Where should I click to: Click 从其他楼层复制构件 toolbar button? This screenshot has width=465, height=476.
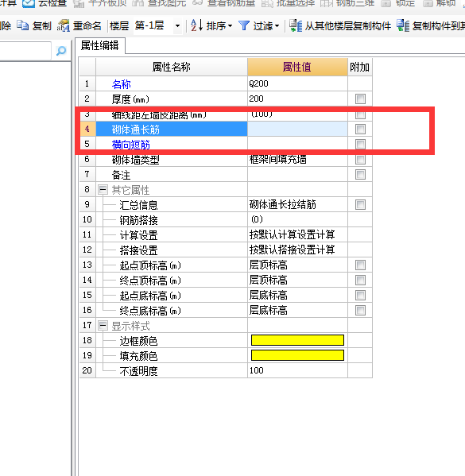click(x=339, y=25)
